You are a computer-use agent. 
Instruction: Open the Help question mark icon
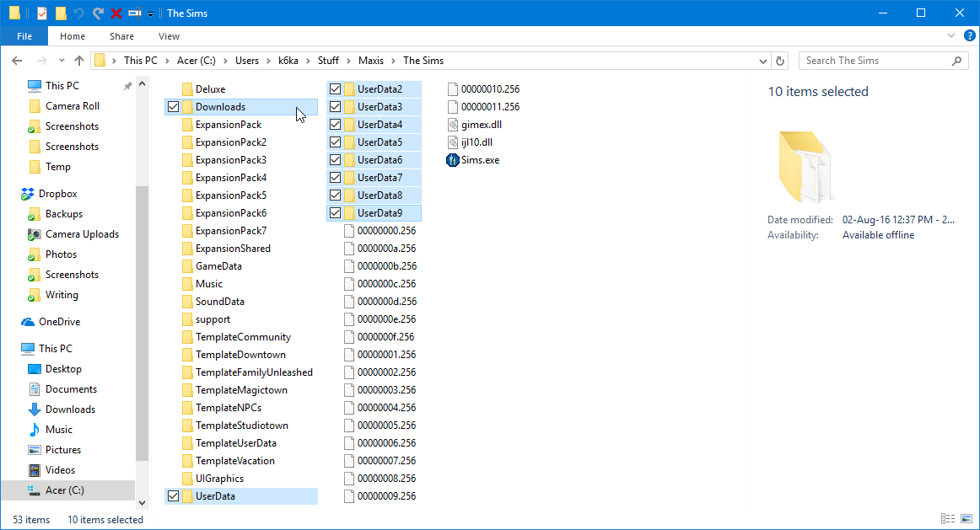(969, 36)
